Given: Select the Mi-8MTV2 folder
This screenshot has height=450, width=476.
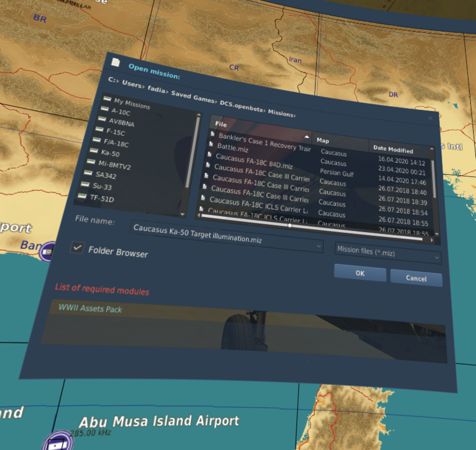Looking at the screenshot, I should point(115,165).
